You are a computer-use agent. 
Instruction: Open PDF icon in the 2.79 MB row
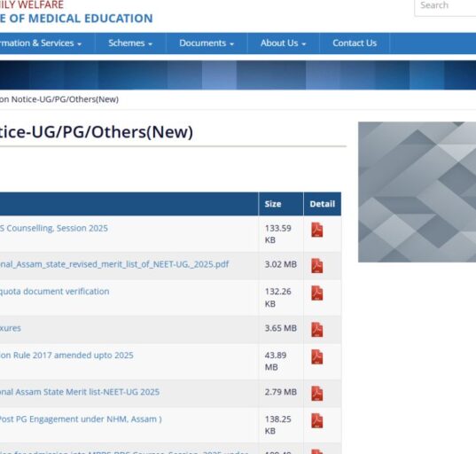[317, 394]
